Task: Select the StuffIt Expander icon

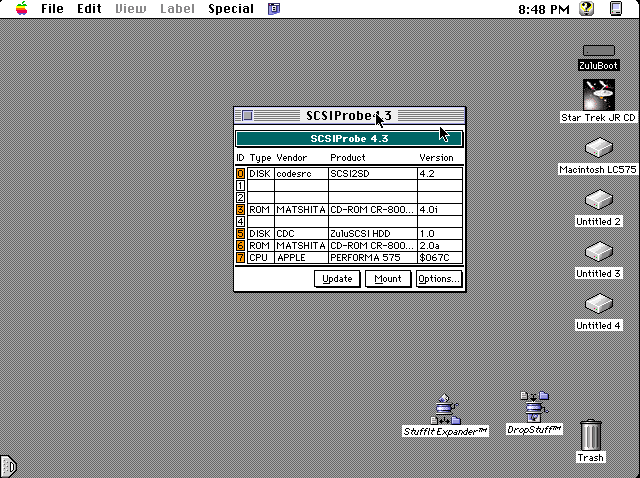Action: [445, 409]
